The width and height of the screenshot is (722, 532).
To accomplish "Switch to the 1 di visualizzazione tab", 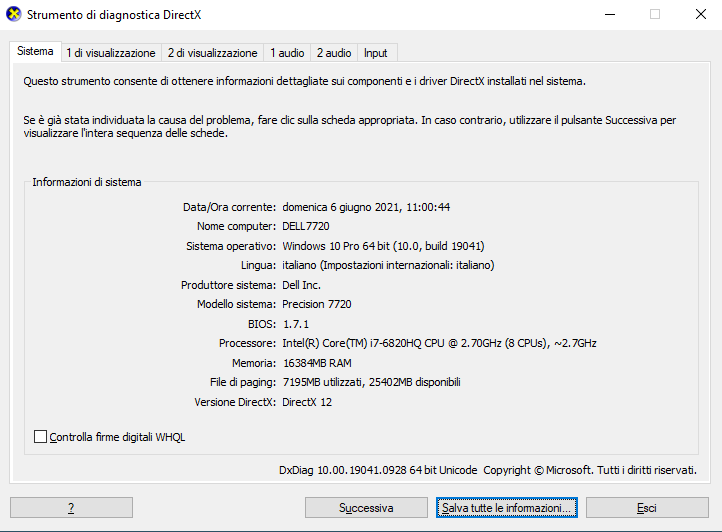I will [111, 53].
